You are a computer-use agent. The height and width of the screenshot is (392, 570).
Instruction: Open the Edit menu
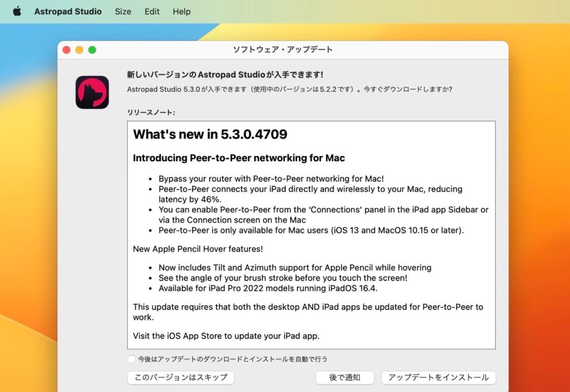(x=151, y=11)
